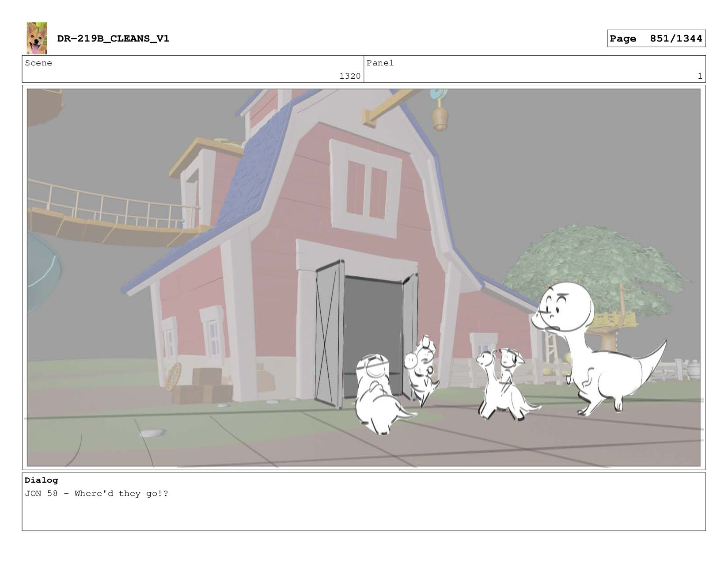Click the Scene label

click(38, 63)
